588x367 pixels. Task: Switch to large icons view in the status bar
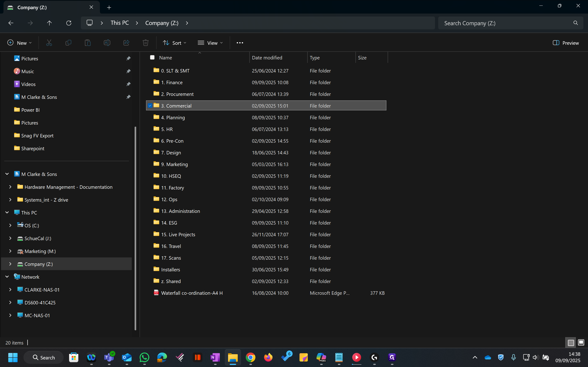coord(581,342)
